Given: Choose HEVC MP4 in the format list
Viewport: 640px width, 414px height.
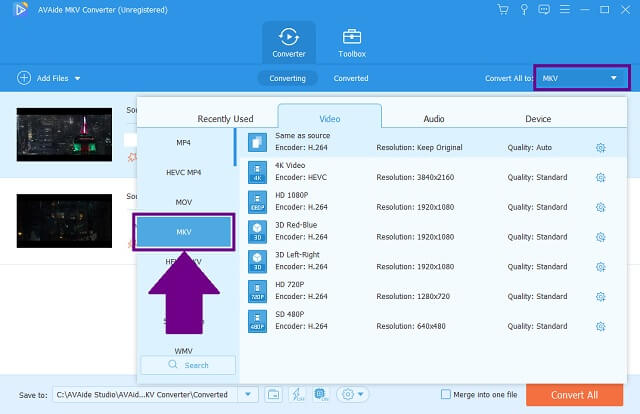Looking at the screenshot, I should pyautogui.click(x=184, y=172).
